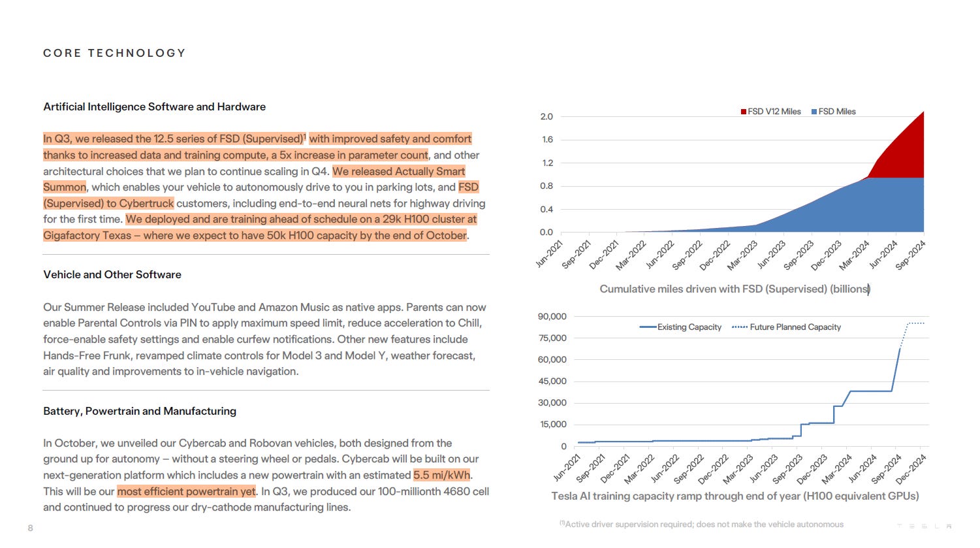The width and height of the screenshot is (980, 548).
Task: Click the highlighted 'We released Actually Smart' text
Action: pos(399,171)
